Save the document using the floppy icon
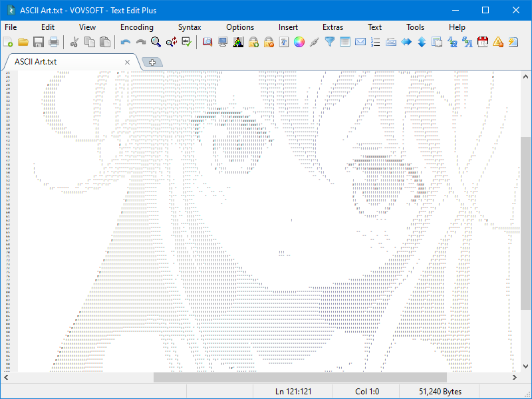532x399 pixels. pos(39,42)
